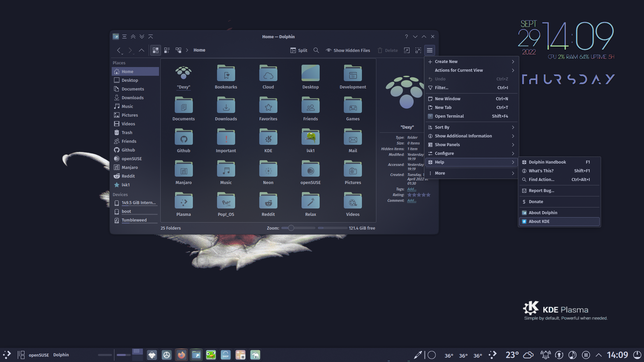Viewport: 644px width, 362px height.
Task: Click Home breadcrumb in location bar
Action: pyautogui.click(x=199, y=50)
